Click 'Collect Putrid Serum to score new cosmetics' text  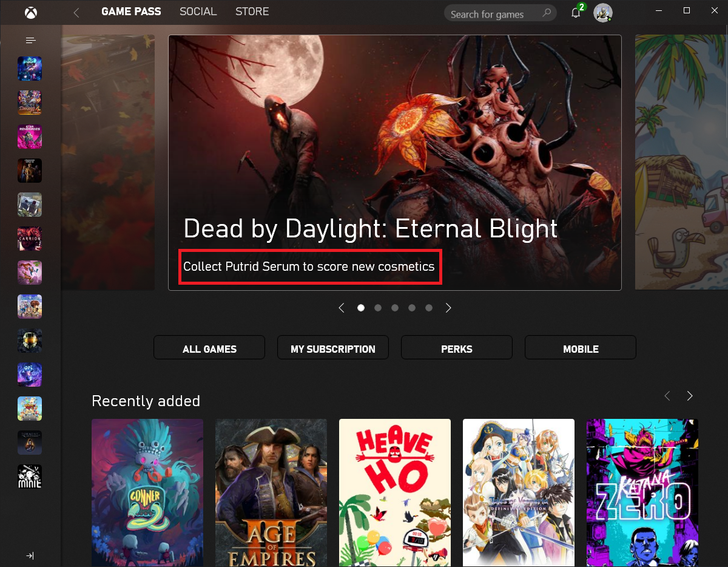click(309, 267)
